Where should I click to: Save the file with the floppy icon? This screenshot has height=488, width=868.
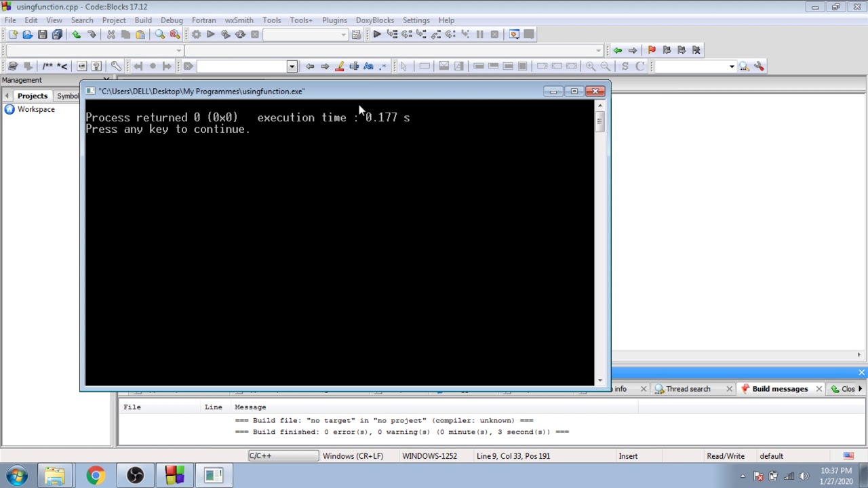point(42,35)
